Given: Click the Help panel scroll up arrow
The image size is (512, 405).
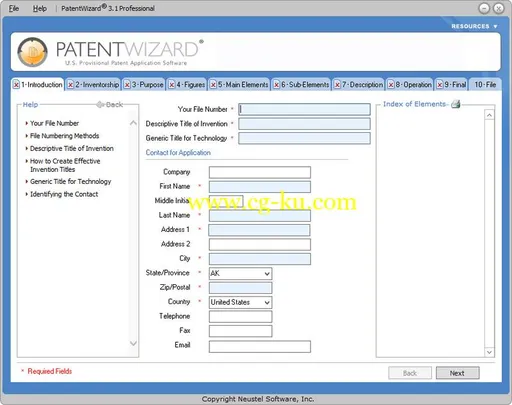Looking at the screenshot, I should [x=133, y=123].
